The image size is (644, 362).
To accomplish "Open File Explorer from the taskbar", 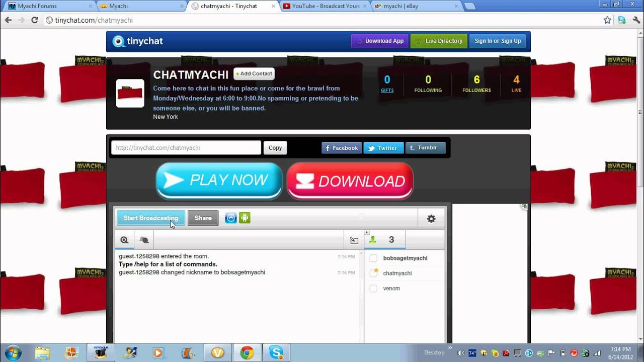I will pos(43,353).
